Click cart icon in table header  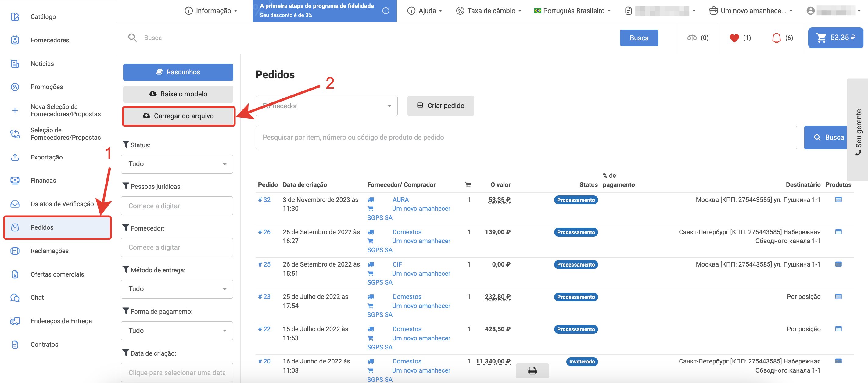pos(468,184)
